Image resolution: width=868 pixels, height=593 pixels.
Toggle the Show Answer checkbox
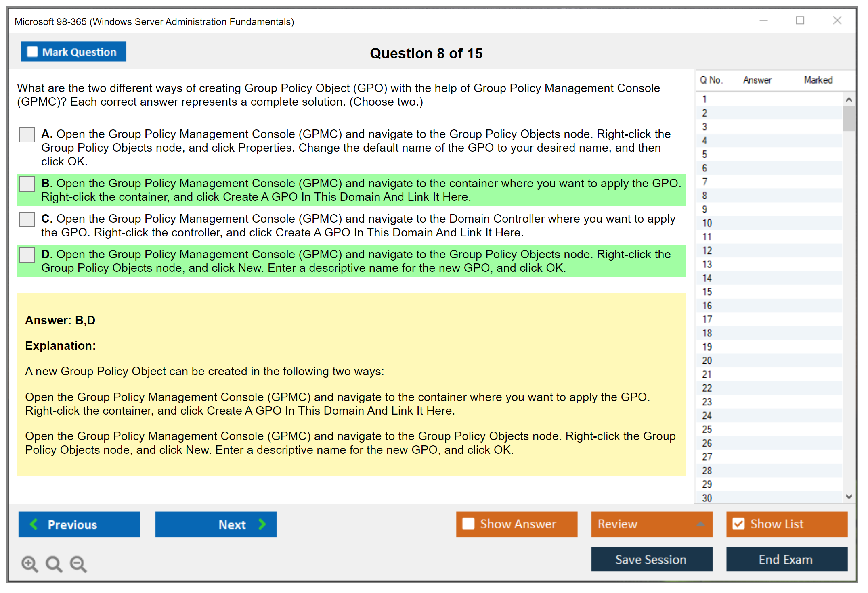point(468,524)
